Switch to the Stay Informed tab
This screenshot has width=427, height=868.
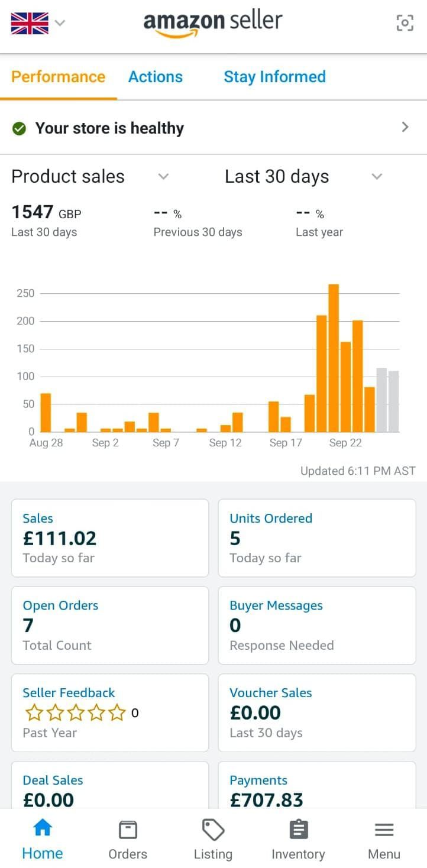(x=274, y=77)
